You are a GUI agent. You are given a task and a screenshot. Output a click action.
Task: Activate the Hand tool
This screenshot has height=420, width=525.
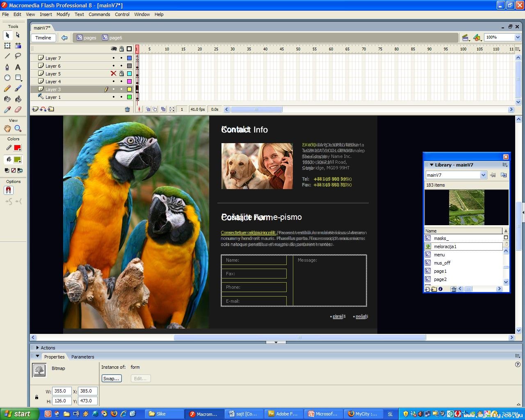[7, 129]
